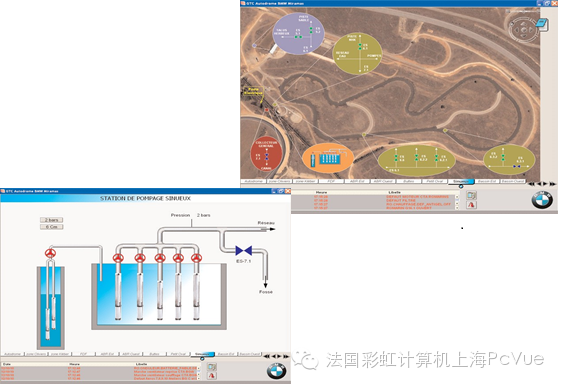
Task: Go to last page arrow in pumping station window
Action: pyautogui.click(x=286, y=356)
